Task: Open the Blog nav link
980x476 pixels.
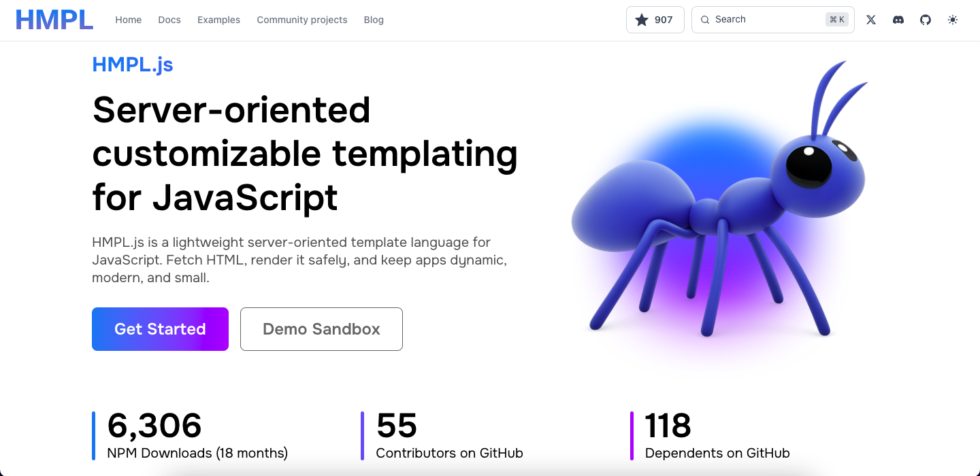Action: coord(374,20)
